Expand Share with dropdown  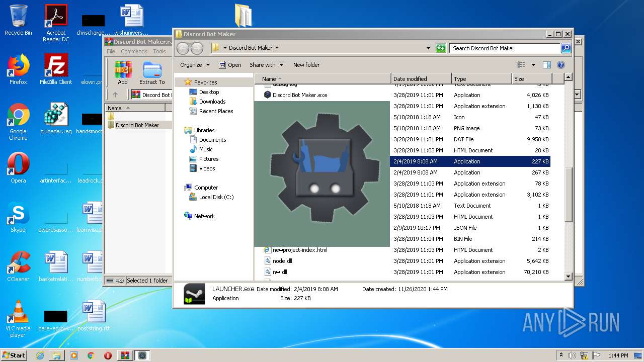[x=267, y=65]
